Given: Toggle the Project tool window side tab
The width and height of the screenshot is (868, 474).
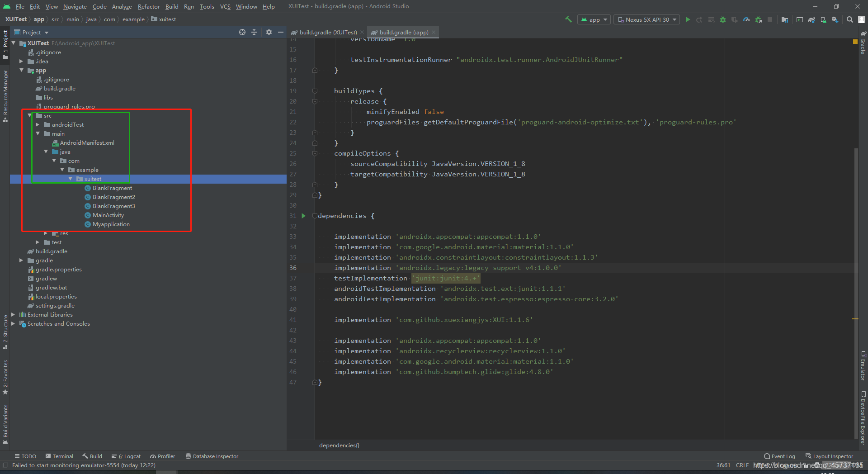Looking at the screenshot, I should pyautogui.click(x=5, y=44).
